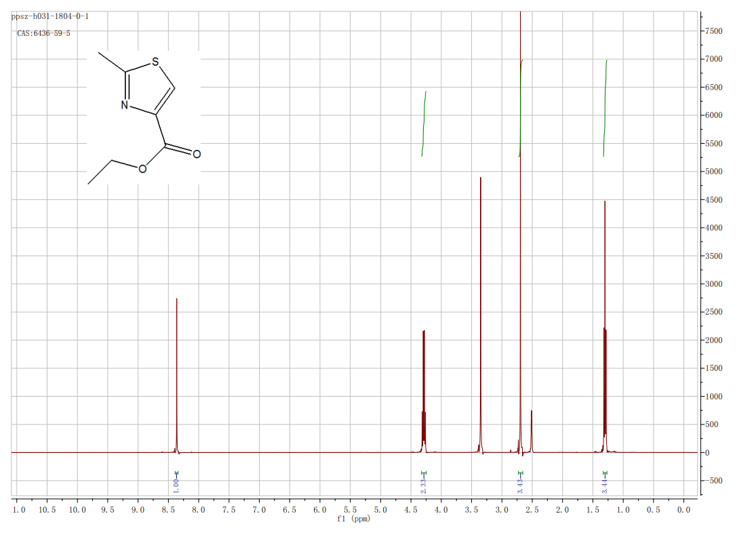The height and width of the screenshot is (535, 756).
Task: Select the ester oxygen atom in the structure
Action: [x=142, y=169]
